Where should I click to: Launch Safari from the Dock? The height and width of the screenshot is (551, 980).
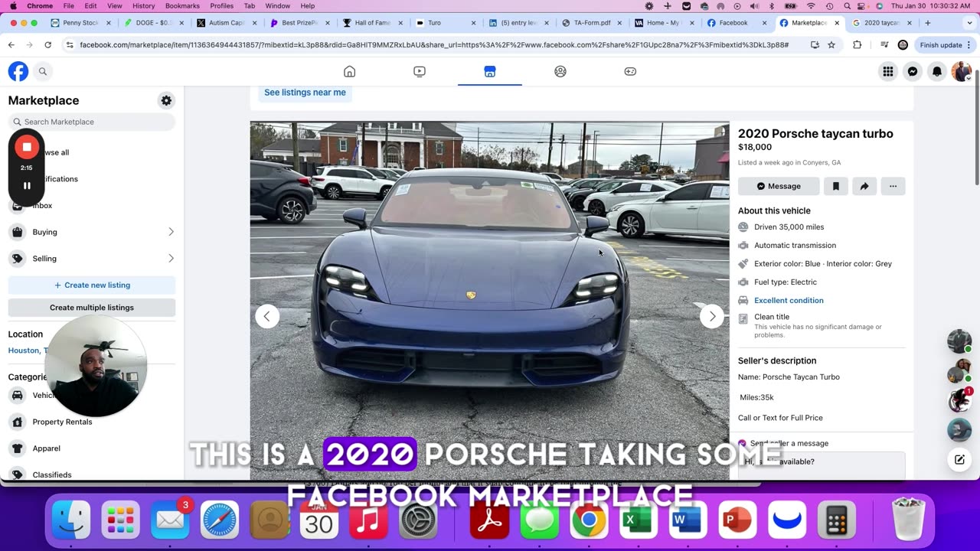pos(220,521)
